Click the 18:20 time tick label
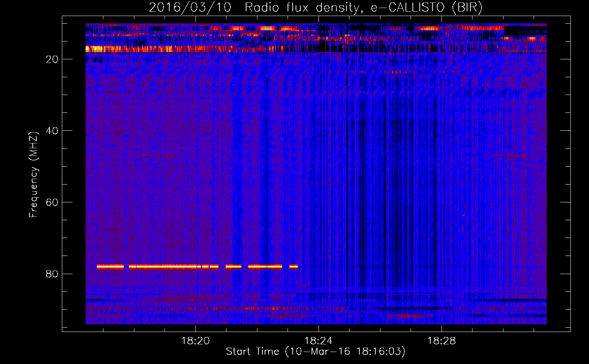The height and width of the screenshot is (364, 589). pyautogui.click(x=195, y=341)
